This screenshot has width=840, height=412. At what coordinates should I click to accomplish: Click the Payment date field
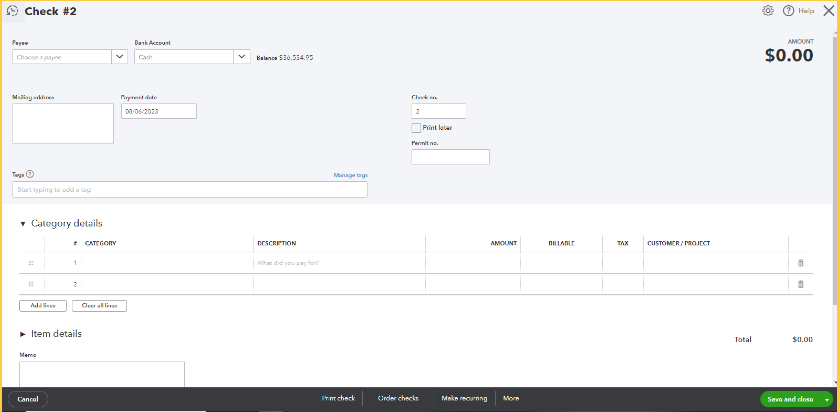pyautogui.click(x=159, y=111)
